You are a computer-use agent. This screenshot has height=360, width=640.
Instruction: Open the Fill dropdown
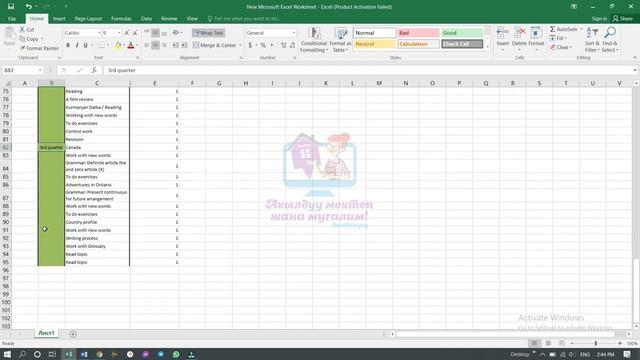point(558,38)
